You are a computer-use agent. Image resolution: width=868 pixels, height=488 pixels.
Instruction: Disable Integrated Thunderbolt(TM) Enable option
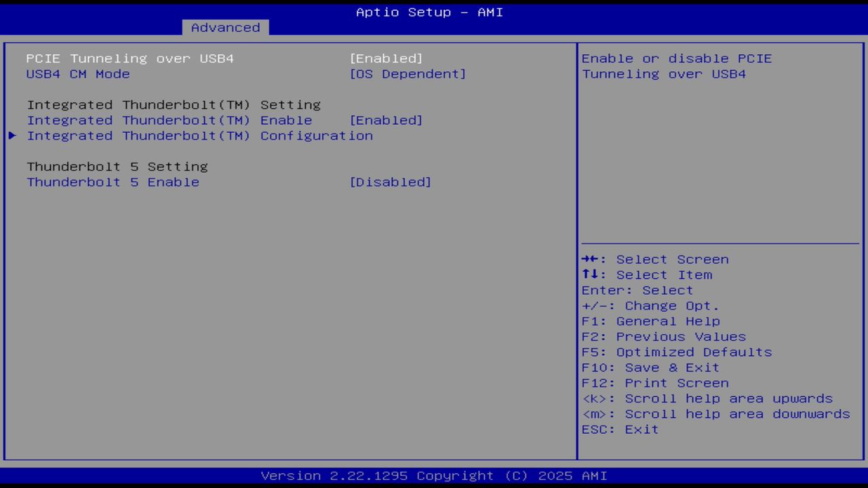pyautogui.click(x=387, y=120)
